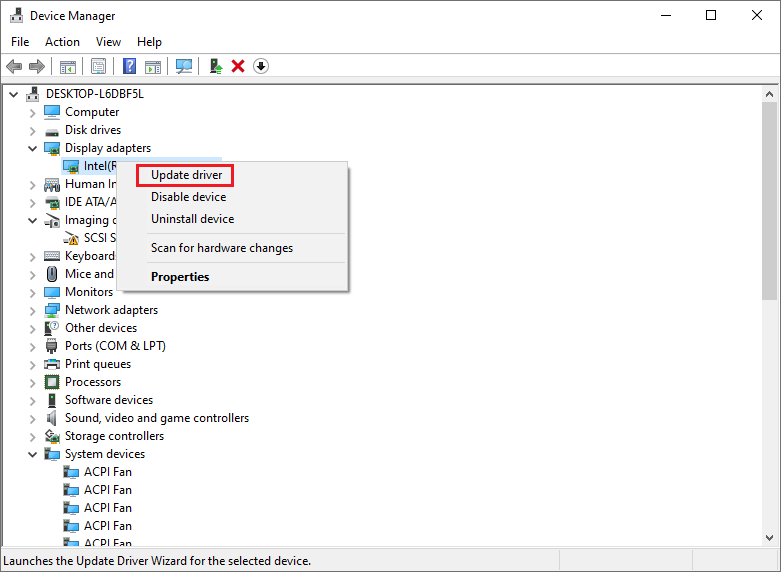
Task: Expand the Print queues category
Action: (33, 365)
